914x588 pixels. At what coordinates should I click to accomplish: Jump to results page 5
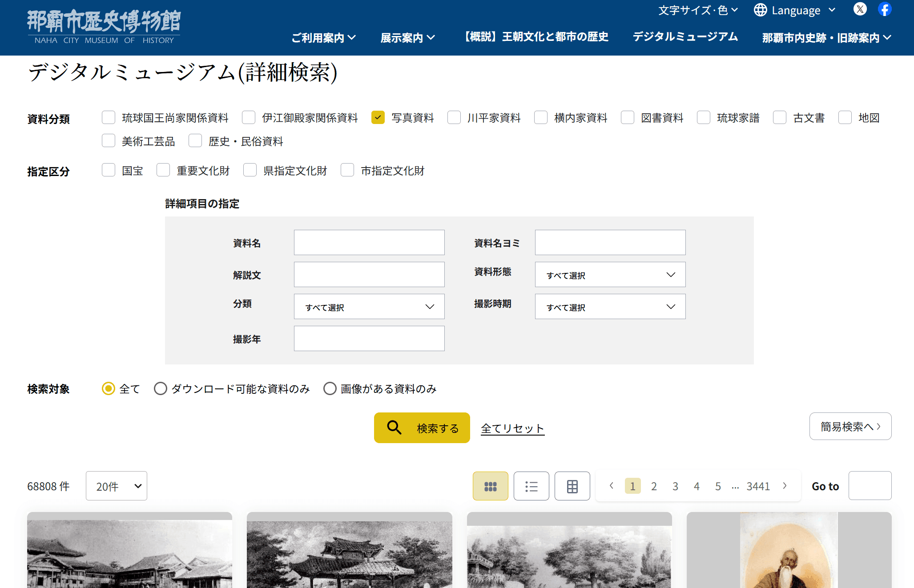(x=718, y=486)
